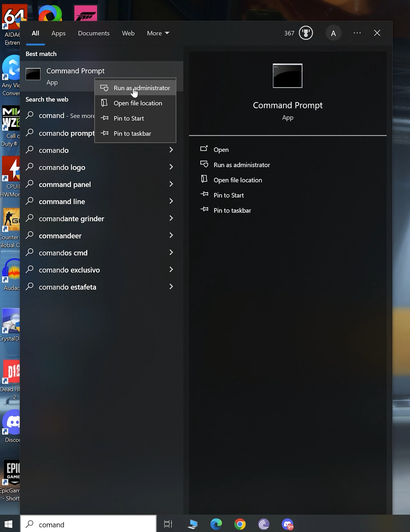
Task: Click Open in the right details pane
Action: coord(221,150)
